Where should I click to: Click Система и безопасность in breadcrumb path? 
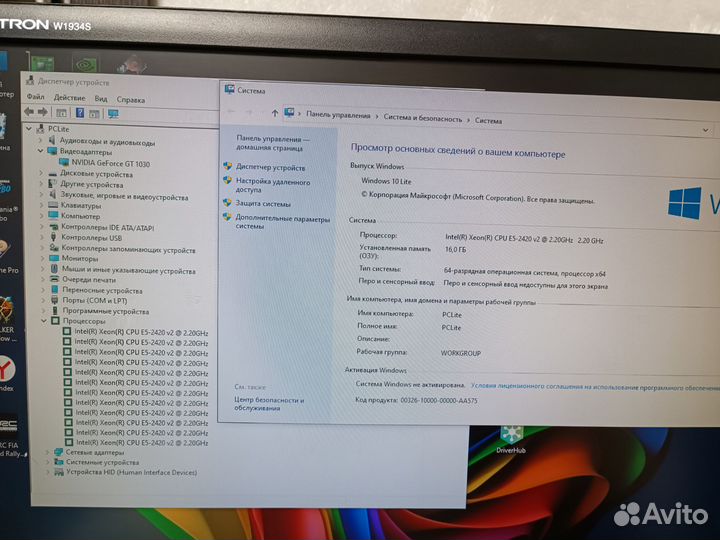point(422,120)
